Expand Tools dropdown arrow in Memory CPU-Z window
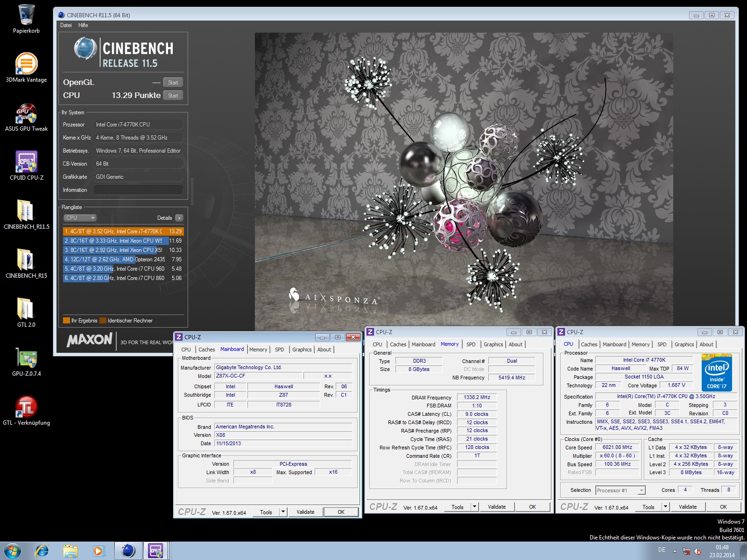Image resolution: width=747 pixels, height=560 pixels. pyautogui.click(x=474, y=507)
